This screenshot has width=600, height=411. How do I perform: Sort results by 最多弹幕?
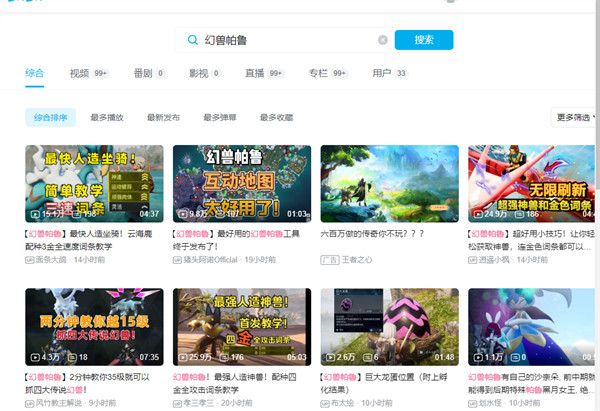tap(220, 117)
